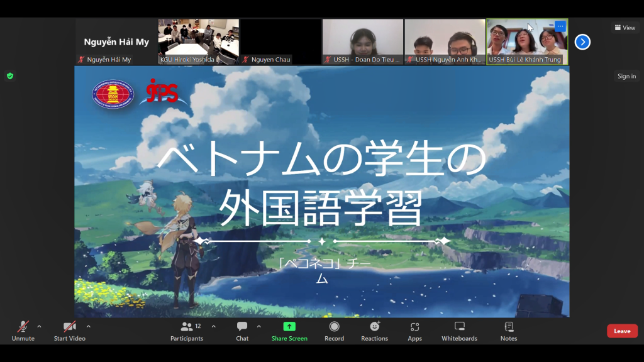Select USSH Bùi Lê Khánh Trung video thumbnail
The width and height of the screenshot is (644, 362).
(527, 42)
